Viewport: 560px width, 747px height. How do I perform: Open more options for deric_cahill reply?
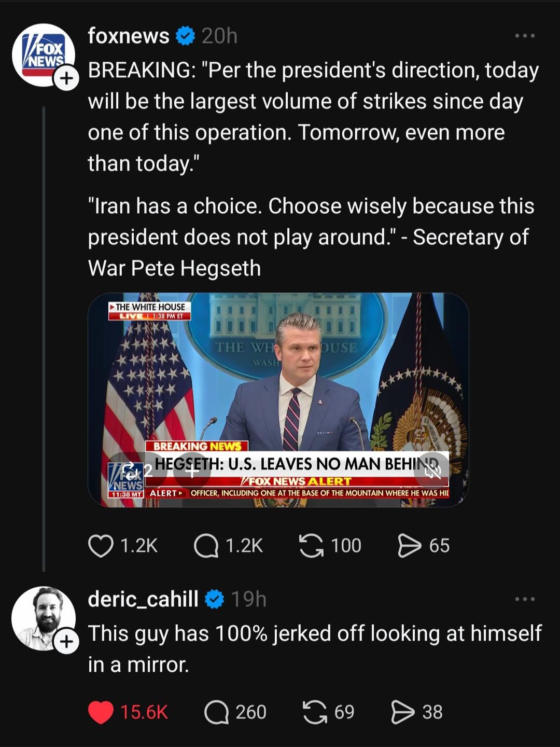[x=525, y=599]
